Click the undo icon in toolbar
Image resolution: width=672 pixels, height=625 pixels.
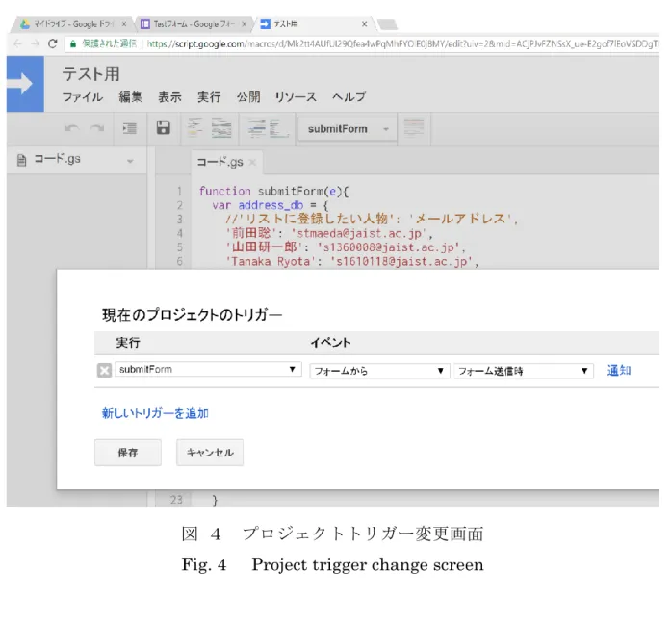[72, 128]
